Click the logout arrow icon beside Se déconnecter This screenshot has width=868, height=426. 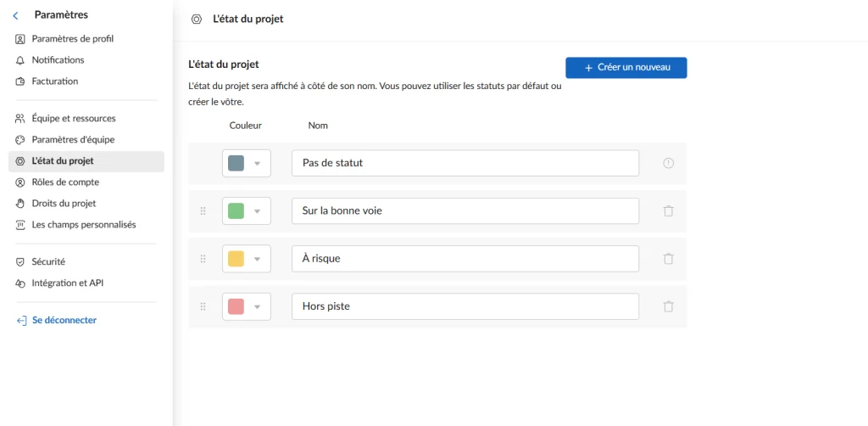coord(21,320)
